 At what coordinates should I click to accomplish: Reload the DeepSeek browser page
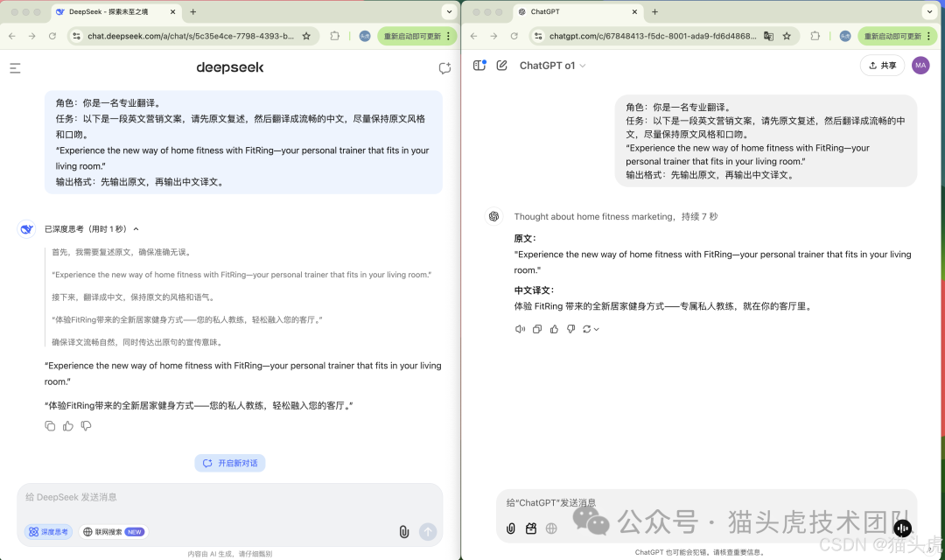click(52, 36)
